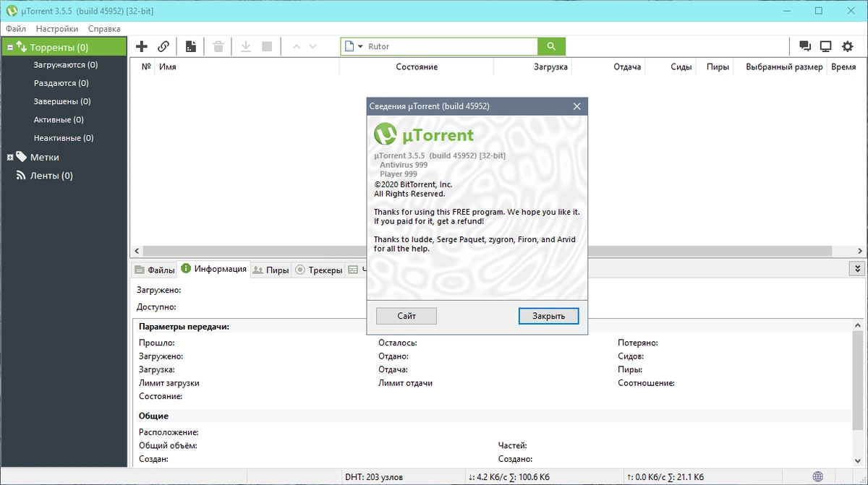Switch to the Файлы tab
868x485 pixels.
point(154,270)
